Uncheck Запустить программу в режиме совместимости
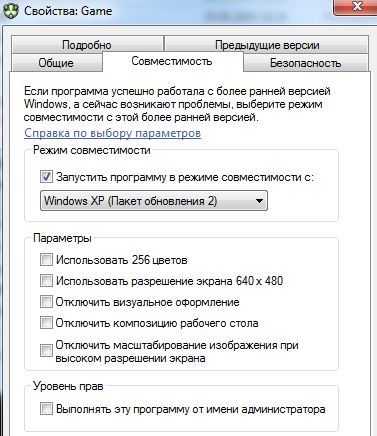This screenshot has height=436, width=377. coord(46,177)
